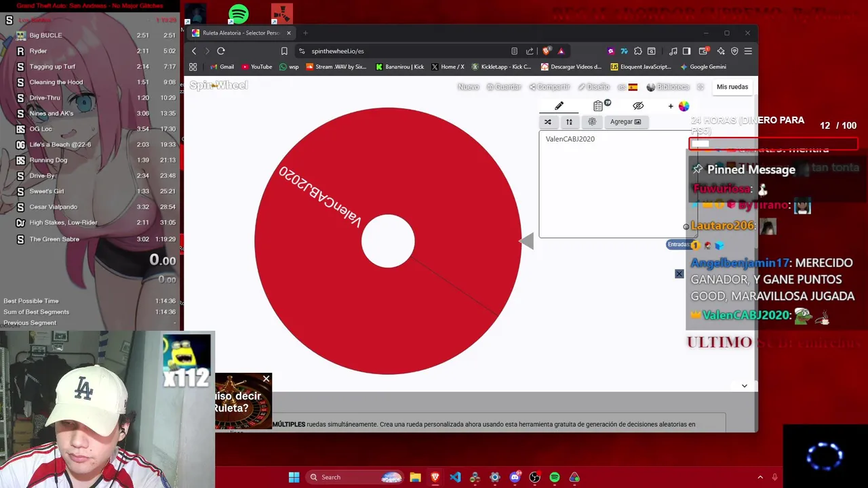Toggle fullscreen icon next to Biblioteca
This screenshot has height=488, width=868.
point(701,87)
